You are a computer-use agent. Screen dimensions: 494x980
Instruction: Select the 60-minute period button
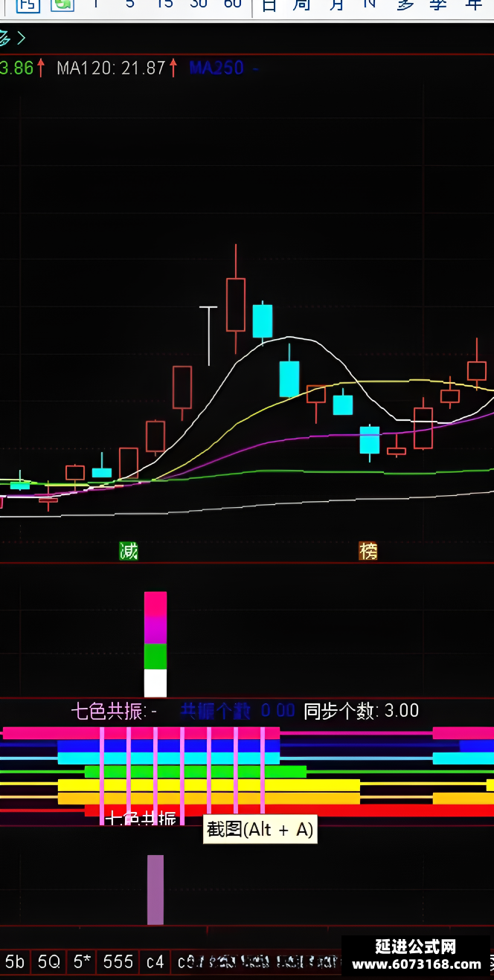pyautogui.click(x=233, y=4)
